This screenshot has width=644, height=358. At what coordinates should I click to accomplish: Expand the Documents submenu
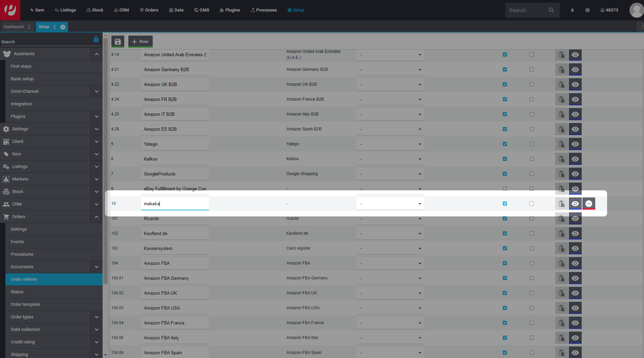pyautogui.click(x=96, y=267)
